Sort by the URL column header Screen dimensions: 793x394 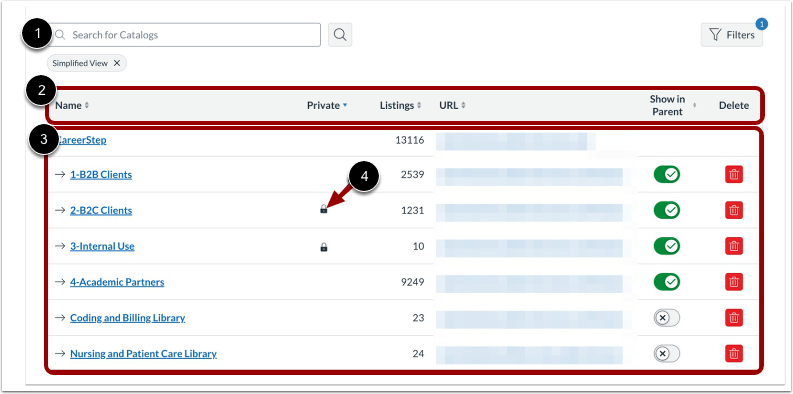click(453, 105)
